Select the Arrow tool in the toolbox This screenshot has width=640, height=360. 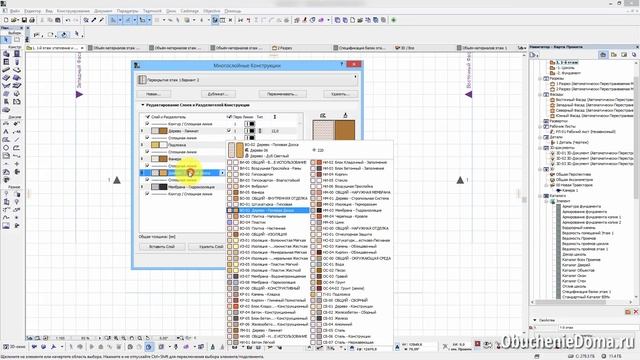click(6, 40)
